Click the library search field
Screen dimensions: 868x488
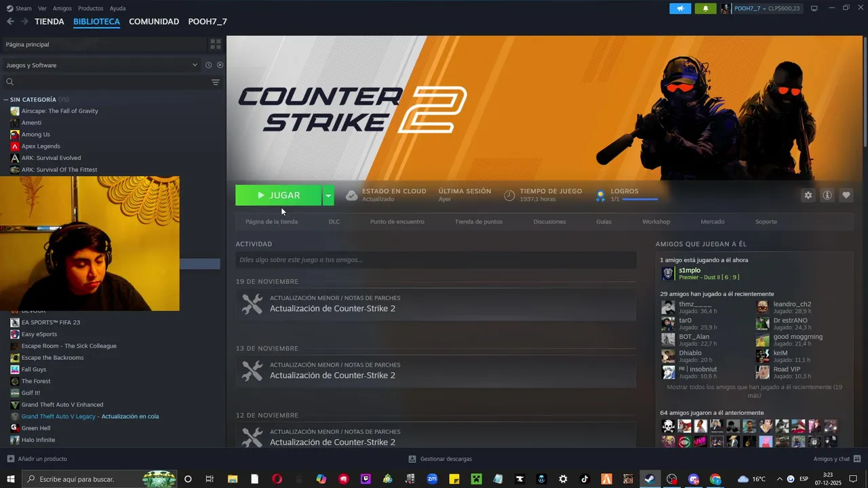(x=105, y=82)
